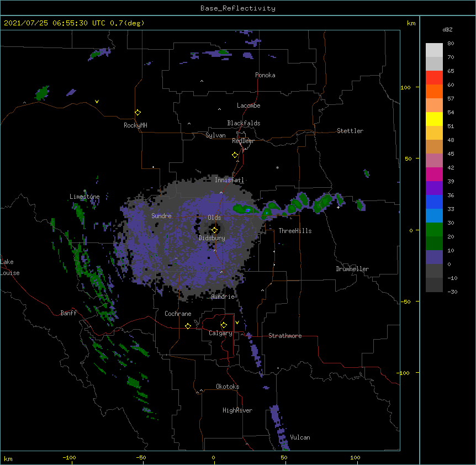This screenshot has height=465, width=476.
Task: Click the Limestone label
Action: coord(84,197)
